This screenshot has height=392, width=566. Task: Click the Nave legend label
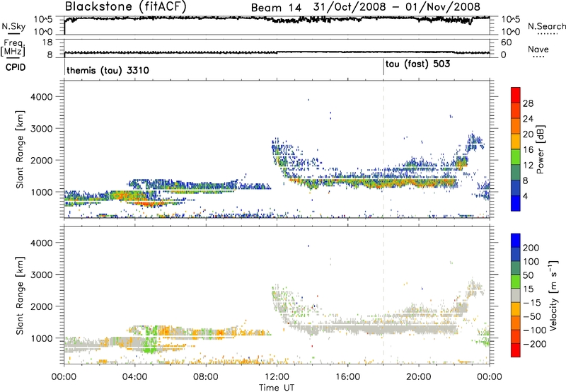point(538,49)
